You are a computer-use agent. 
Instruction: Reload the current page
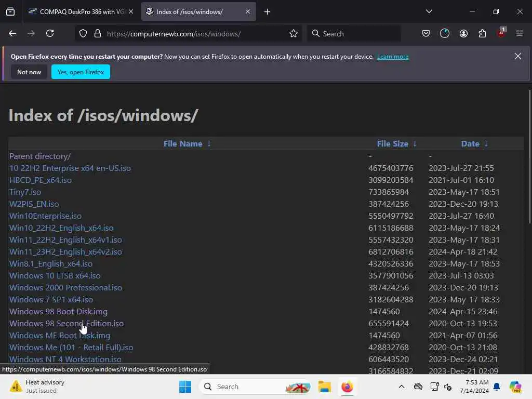50,34
